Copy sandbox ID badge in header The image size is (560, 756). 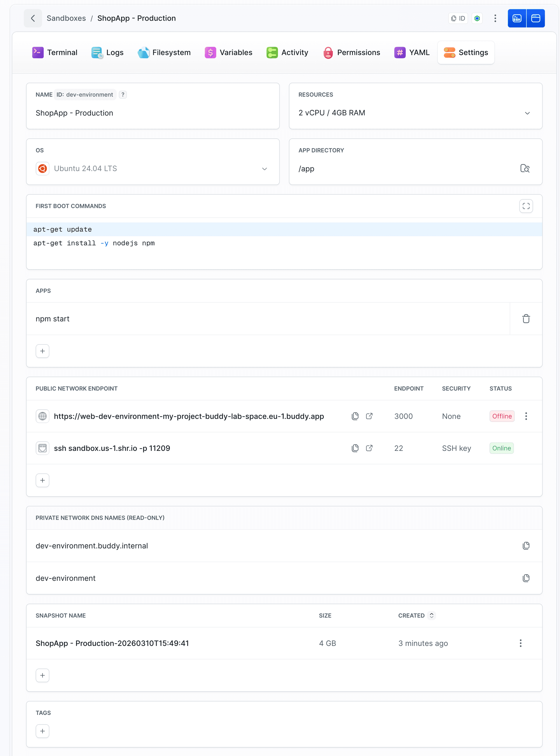(458, 18)
